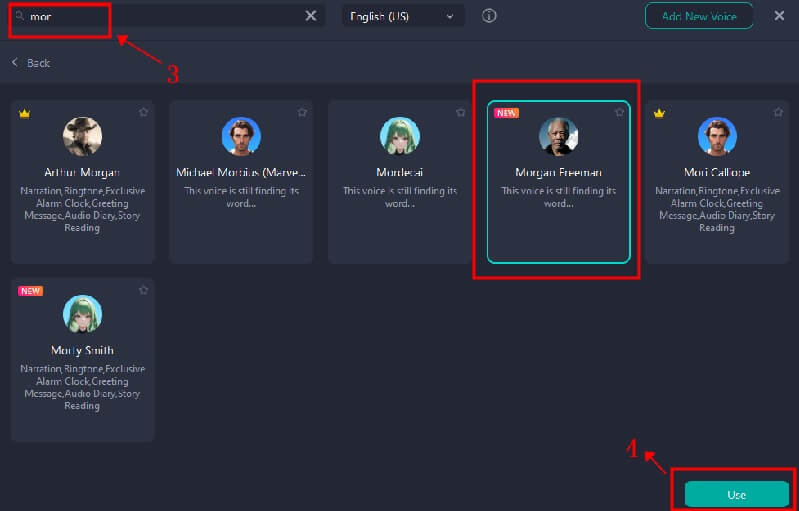Click the Add New Voice button
Screen dimensions: 799x511
click(x=699, y=16)
